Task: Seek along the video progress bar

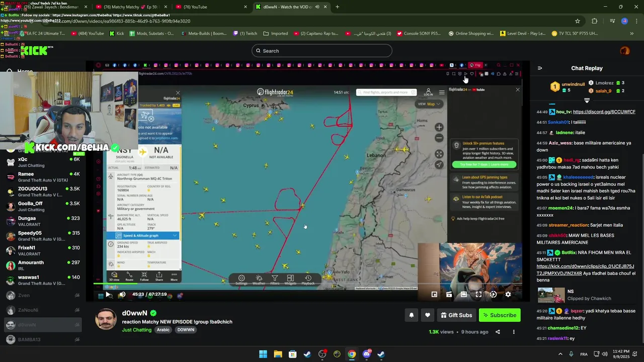Action: tap(307, 285)
